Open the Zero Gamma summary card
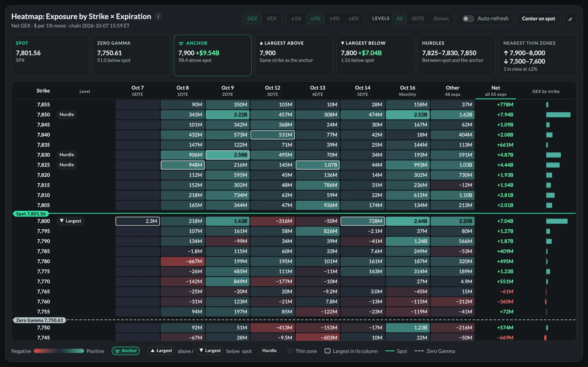 131,55
